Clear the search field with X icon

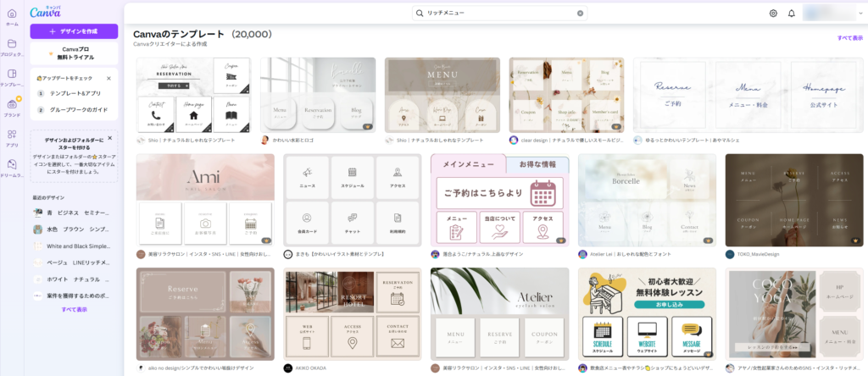tap(580, 14)
